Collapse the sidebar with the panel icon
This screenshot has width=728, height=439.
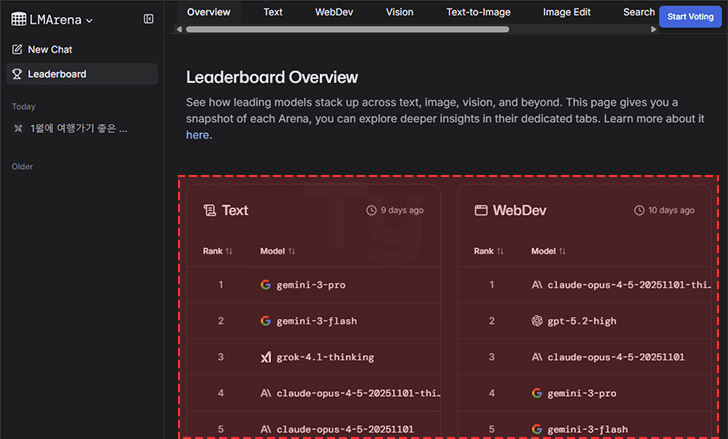(149, 19)
